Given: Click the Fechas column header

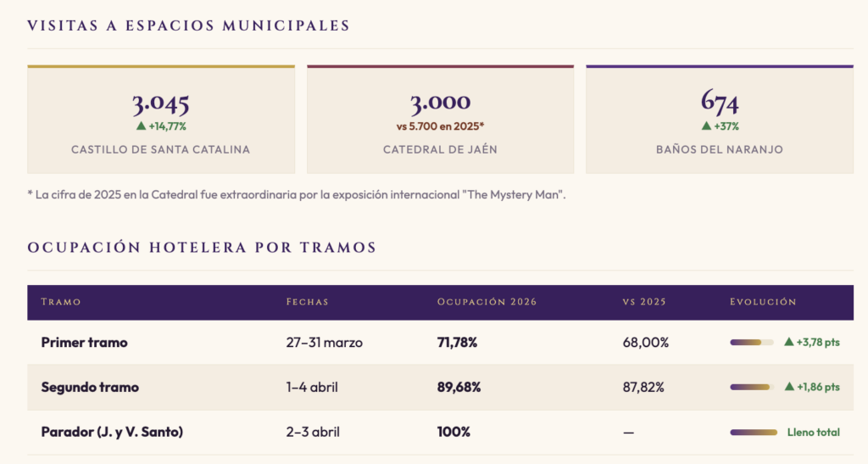Looking at the screenshot, I should [x=307, y=302].
